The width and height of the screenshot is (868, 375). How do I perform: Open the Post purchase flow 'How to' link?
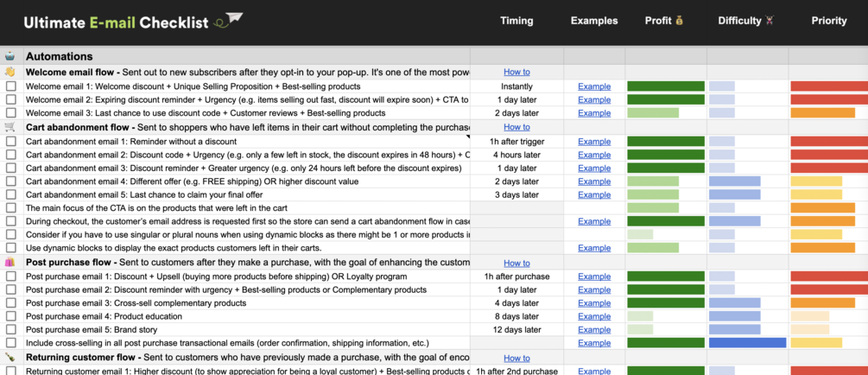click(x=516, y=263)
